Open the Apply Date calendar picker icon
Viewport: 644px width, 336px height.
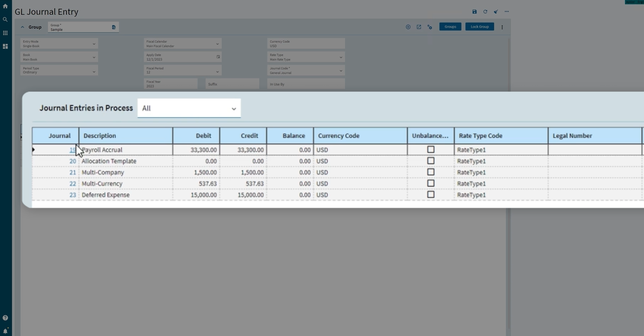coord(218,57)
